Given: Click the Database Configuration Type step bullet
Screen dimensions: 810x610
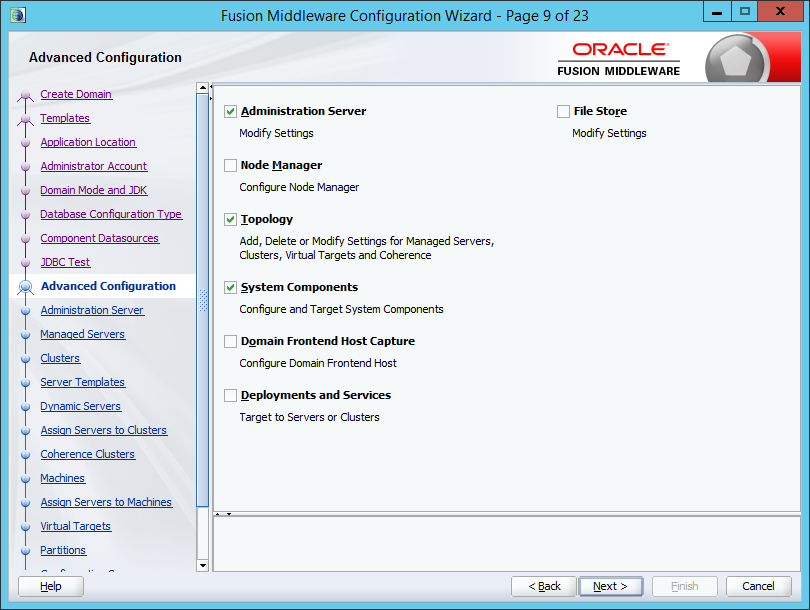Looking at the screenshot, I should click(25, 215).
